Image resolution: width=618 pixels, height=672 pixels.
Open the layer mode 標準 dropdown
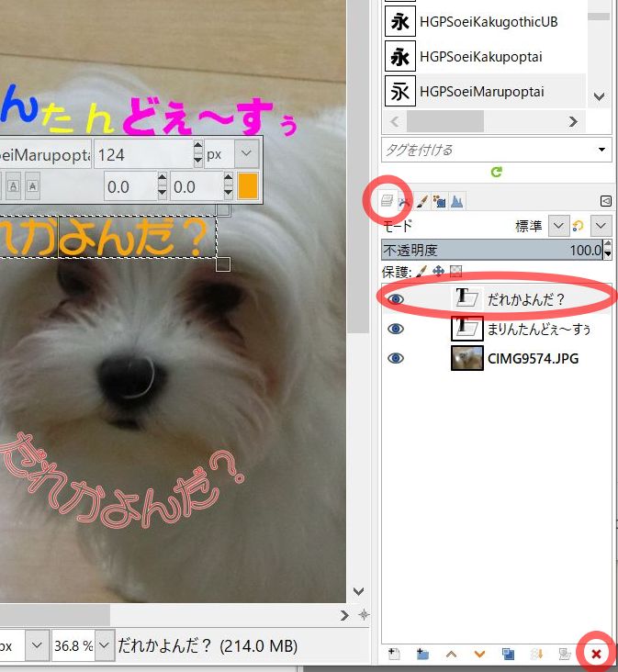pos(558,226)
